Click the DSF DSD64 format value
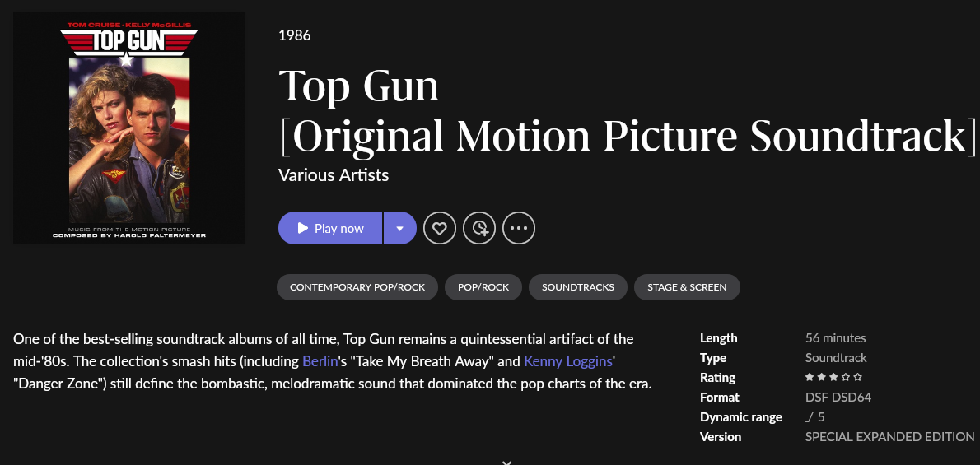This screenshot has height=465, width=980. coord(838,398)
